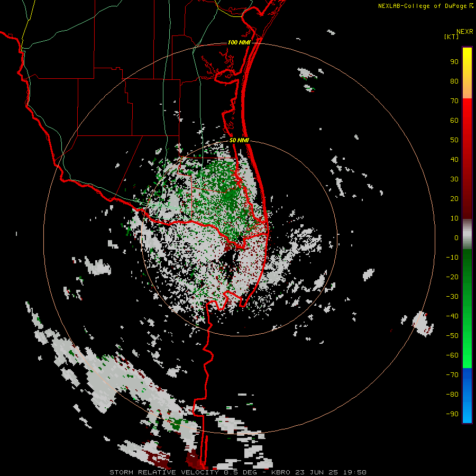Click the 100 NMI range ring label

click(239, 42)
